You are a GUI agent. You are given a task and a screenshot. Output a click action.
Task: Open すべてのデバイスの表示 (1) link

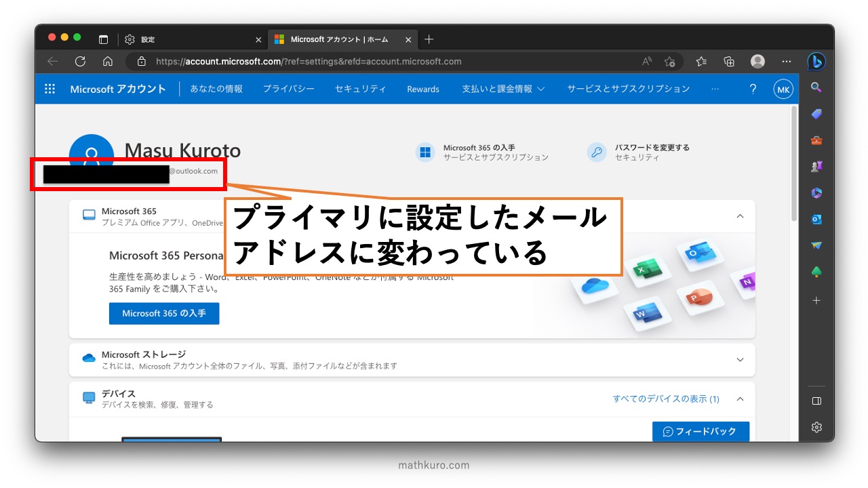[666, 399]
